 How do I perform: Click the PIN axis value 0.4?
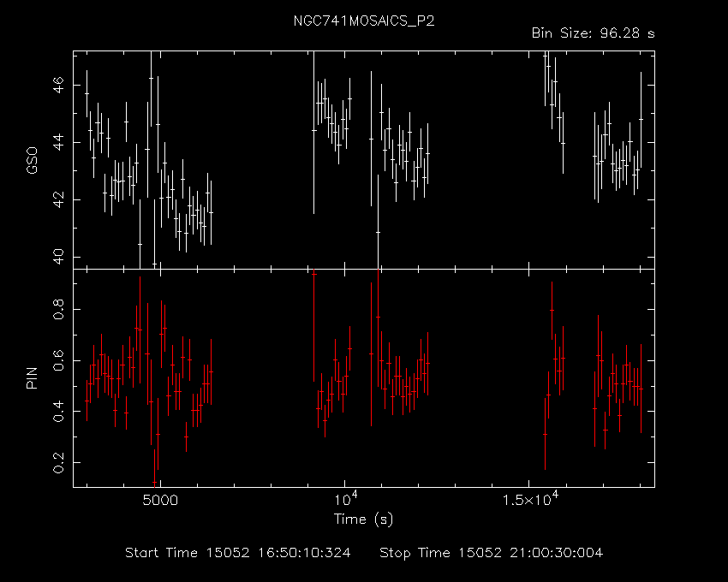pyautogui.click(x=58, y=411)
